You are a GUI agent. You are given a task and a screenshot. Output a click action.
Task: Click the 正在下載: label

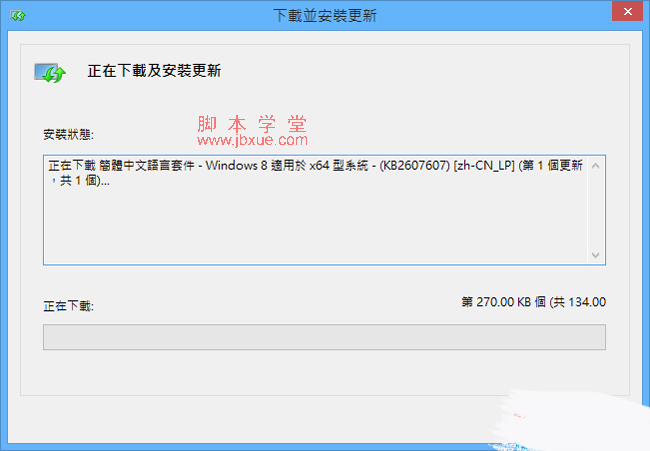tap(69, 306)
